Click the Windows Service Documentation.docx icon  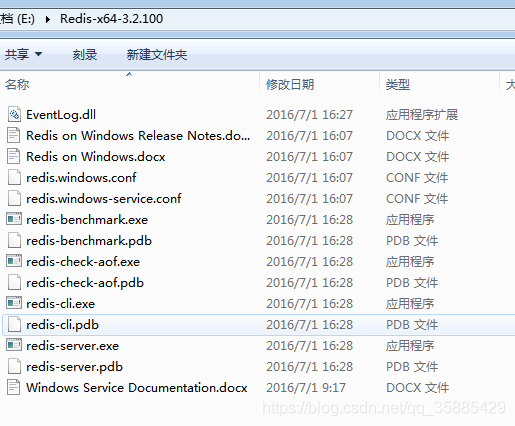pyautogui.click(x=14, y=388)
